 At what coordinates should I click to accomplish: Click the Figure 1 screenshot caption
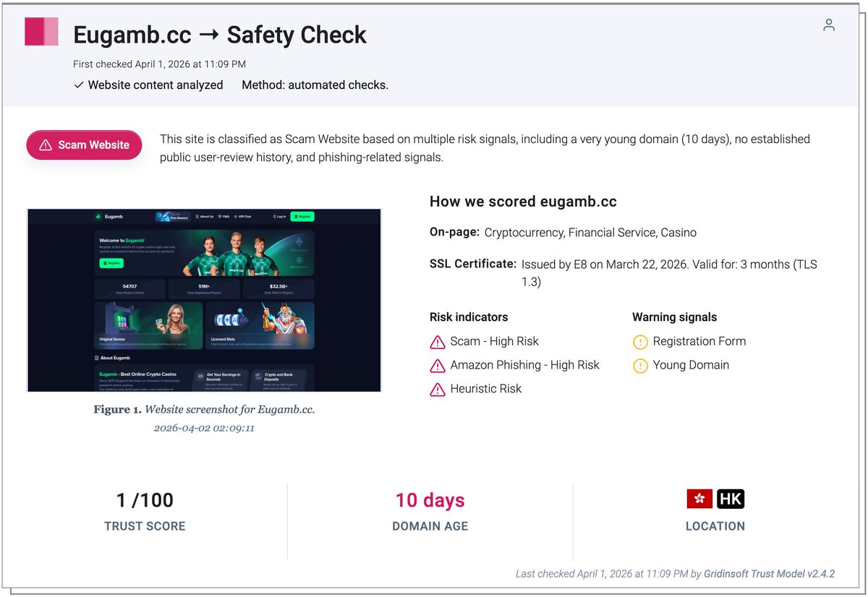[204, 410]
